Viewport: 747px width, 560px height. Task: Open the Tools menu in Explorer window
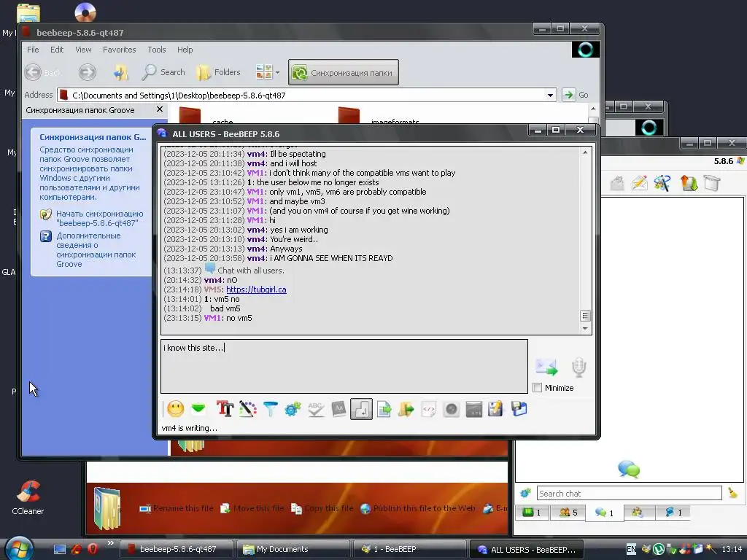click(x=156, y=50)
